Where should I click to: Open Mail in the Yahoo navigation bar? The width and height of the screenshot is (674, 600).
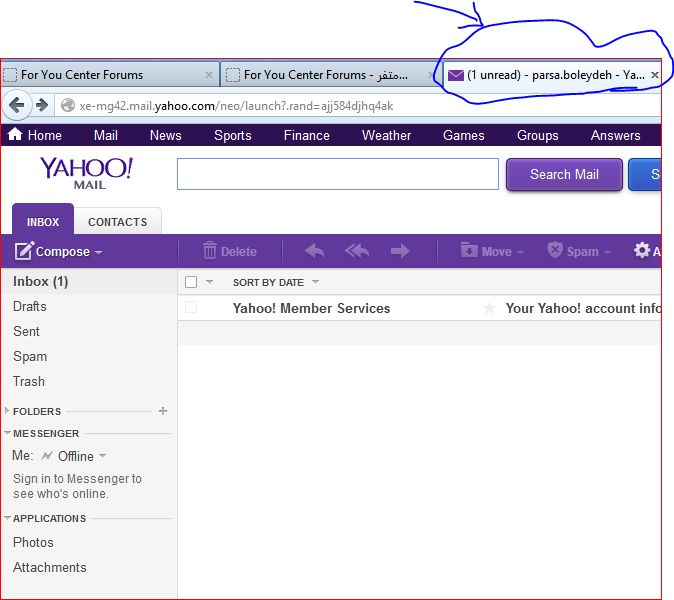pos(106,135)
